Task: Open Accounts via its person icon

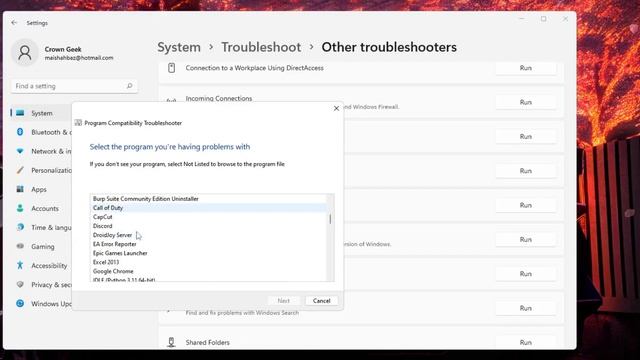Action: [20, 208]
